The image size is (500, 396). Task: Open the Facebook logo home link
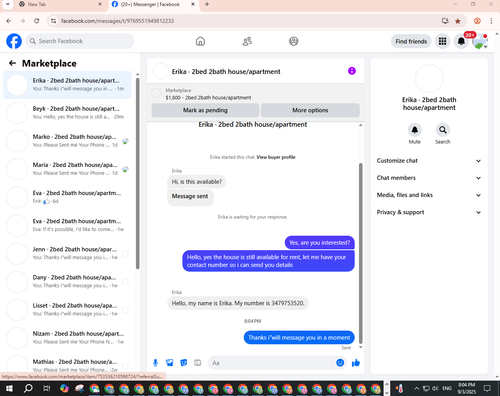14,41
